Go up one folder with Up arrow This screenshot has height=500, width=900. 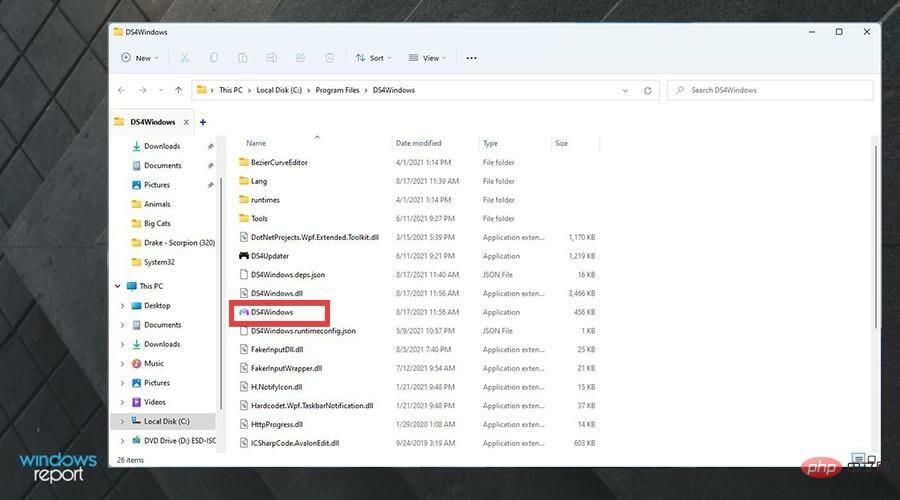(x=178, y=90)
